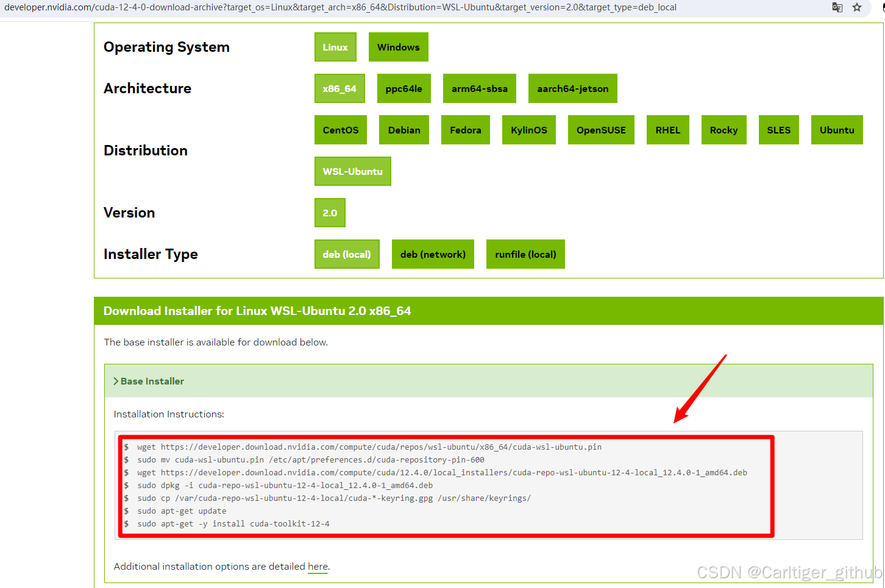
Task: Click the Installer Type label
Action: [151, 254]
